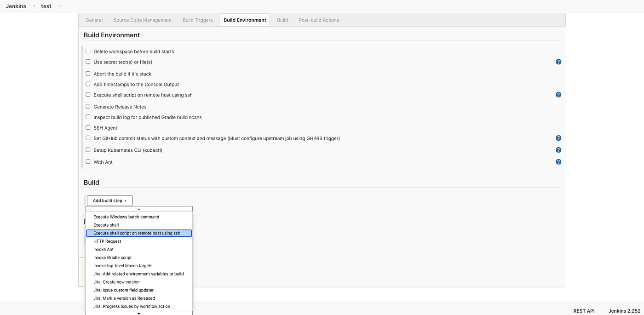This screenshot has width=644, height=315.
Task: Open help for Execute shell script on remote host
Action: click(558, 95)
